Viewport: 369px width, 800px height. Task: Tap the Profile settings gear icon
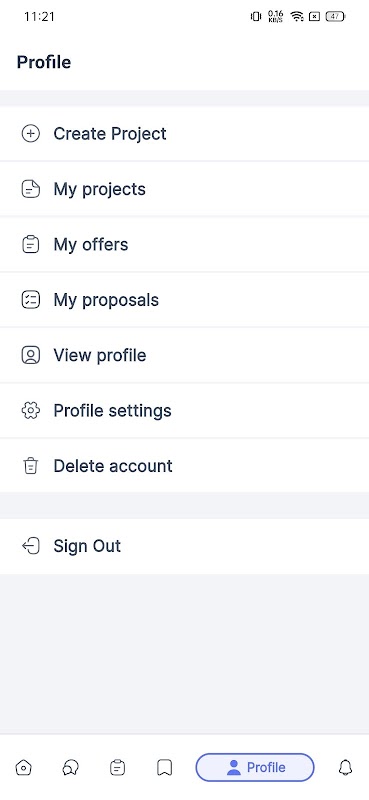click(x=31, y=411)
